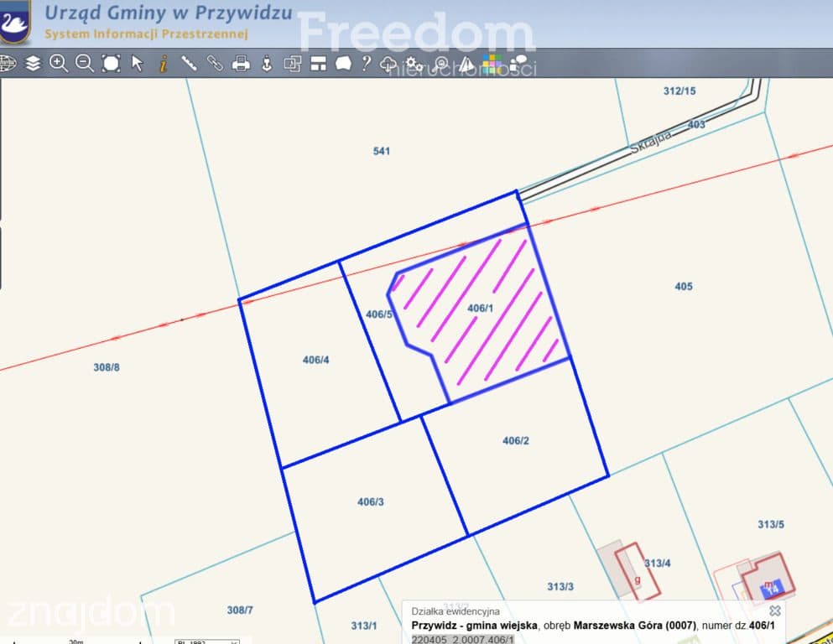Click the globe icon in toolbar

pyautogui.click(x=8, y=63)
